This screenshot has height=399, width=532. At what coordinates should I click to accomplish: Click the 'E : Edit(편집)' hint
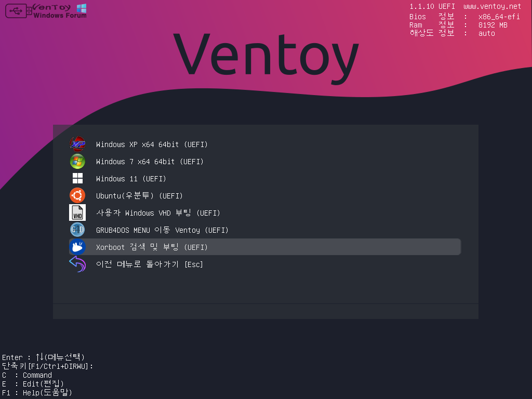click(33, 384)
